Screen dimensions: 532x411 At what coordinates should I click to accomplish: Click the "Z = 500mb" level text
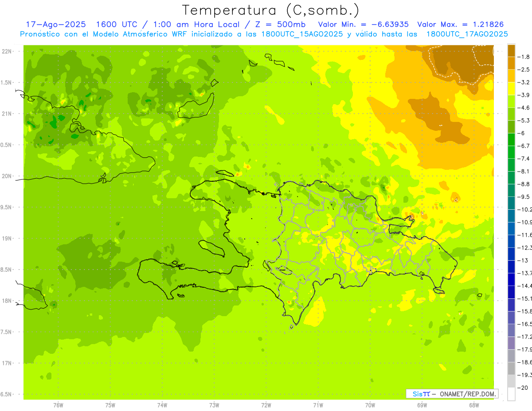click(278, 24)
